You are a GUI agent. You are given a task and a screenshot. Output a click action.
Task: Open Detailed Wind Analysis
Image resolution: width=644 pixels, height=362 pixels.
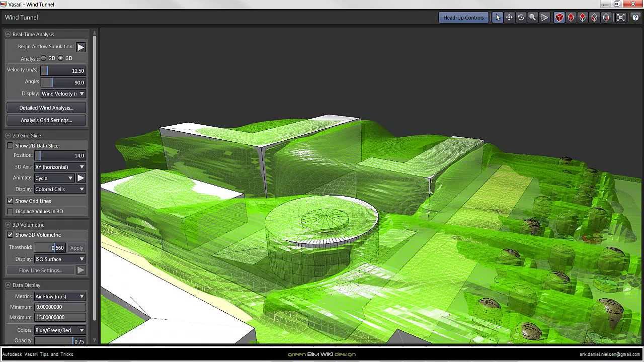point(46,108)
